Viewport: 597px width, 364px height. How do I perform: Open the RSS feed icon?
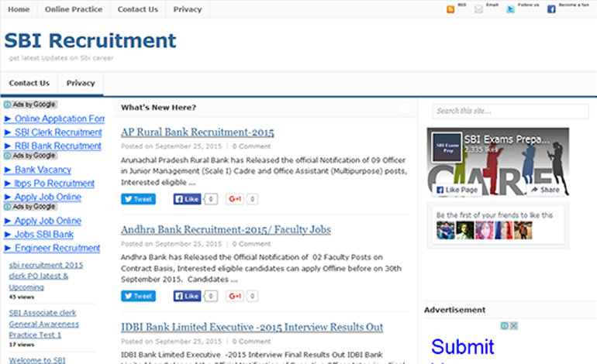[x=450, y=9]
